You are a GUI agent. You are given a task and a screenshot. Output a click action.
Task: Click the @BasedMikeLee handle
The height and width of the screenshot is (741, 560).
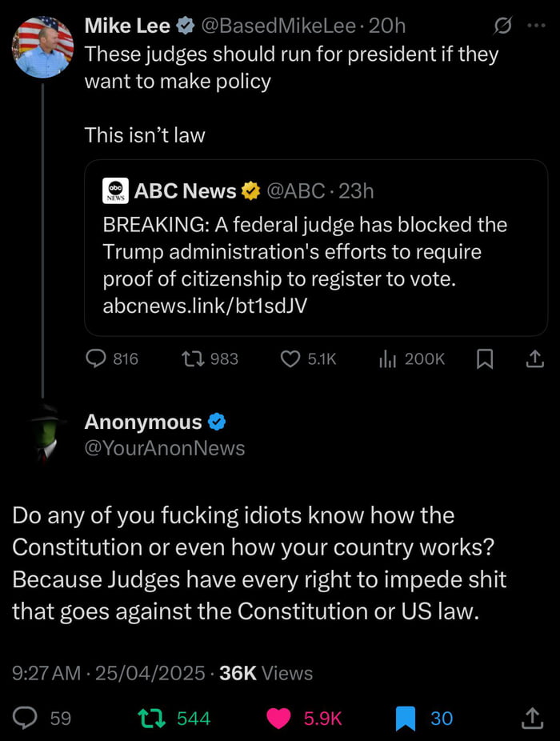coord(278,26)
